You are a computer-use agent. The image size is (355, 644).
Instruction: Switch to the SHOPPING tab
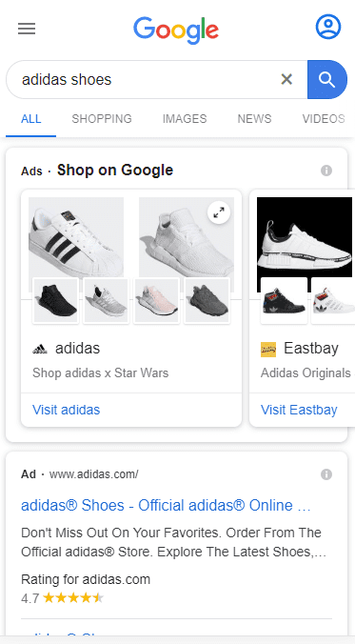tap(102, 119)
